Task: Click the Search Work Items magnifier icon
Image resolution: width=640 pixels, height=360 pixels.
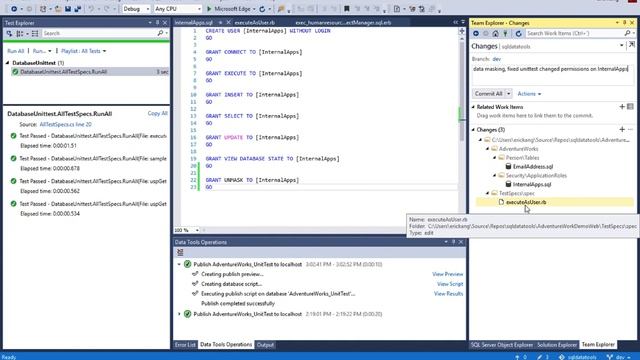Action: 627,33
